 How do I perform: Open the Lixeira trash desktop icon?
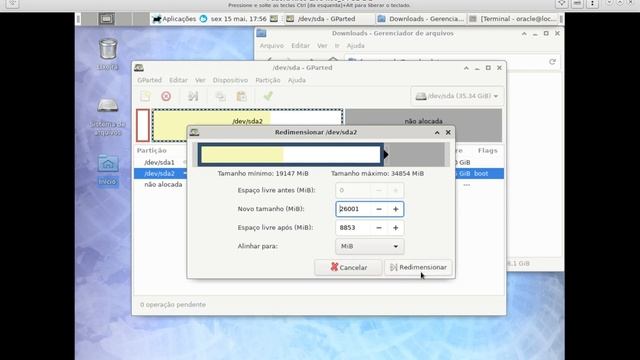(x=108, y=54)
